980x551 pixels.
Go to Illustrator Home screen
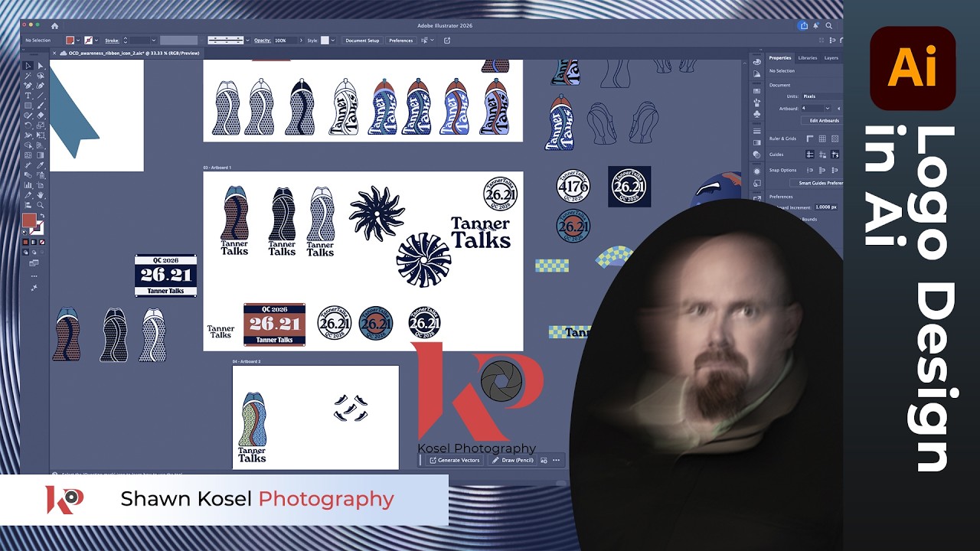[54, 26]
